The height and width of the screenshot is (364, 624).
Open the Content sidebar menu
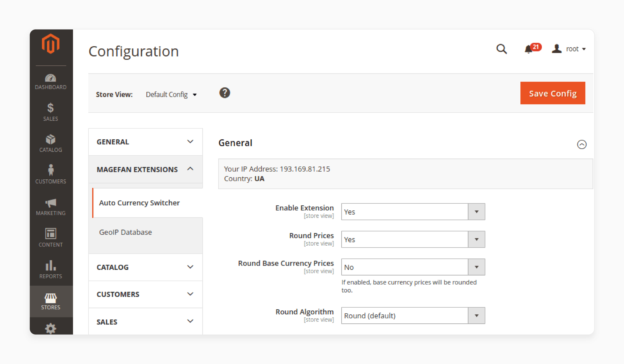(51, 238)
